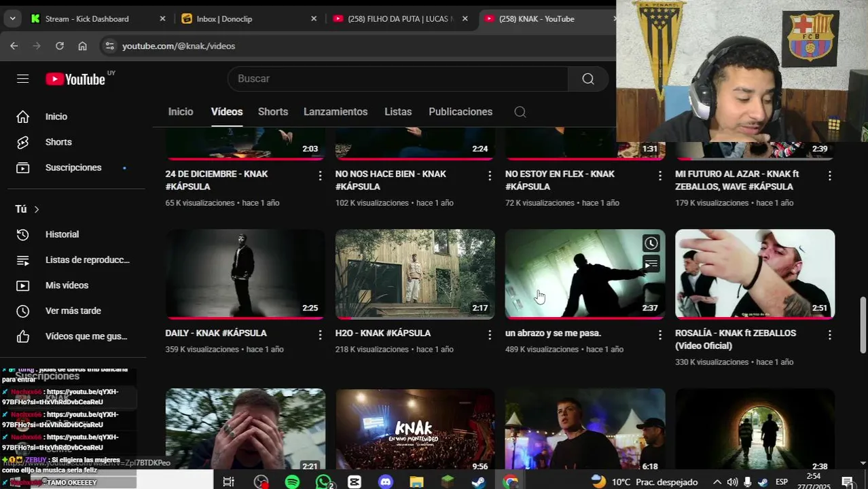The width and height of the screenshot is (868, 489).
Task: Open options for 'un abrazo y se me pasa'
Action: point(659,335)
